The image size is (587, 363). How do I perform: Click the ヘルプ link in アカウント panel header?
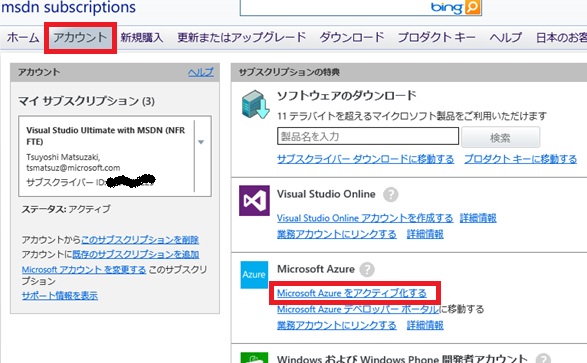point(201,72)
